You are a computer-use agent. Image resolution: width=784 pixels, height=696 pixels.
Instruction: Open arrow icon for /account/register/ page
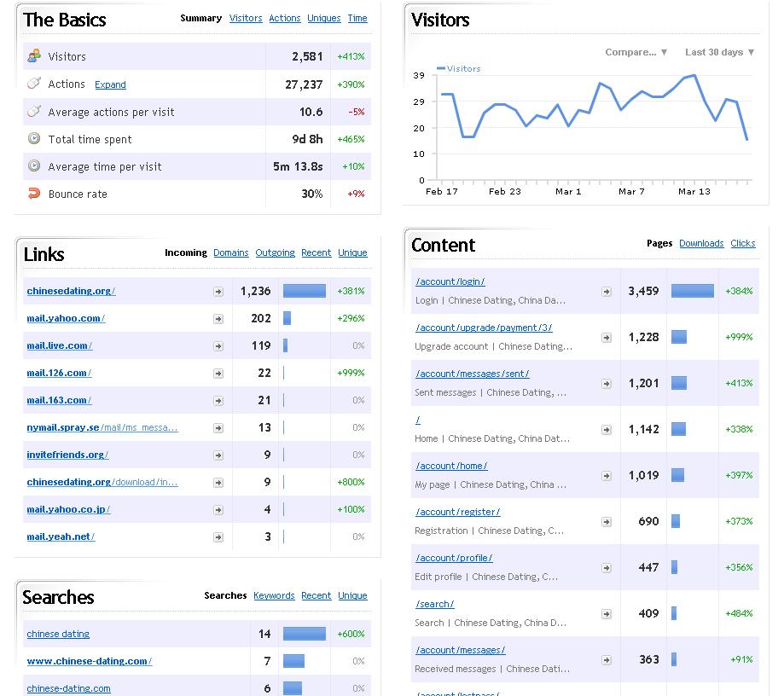(x=607, y=522)
